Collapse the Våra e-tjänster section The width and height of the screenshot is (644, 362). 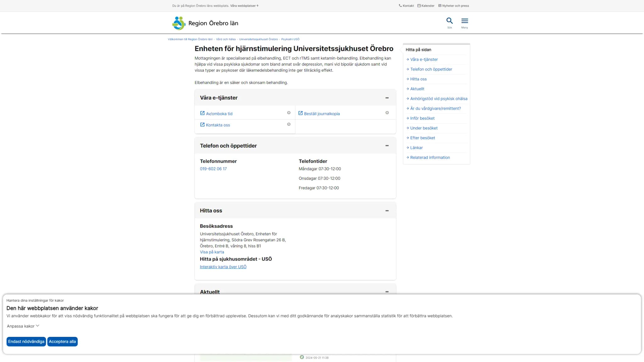pyautogui.click(x=387, y=98)
